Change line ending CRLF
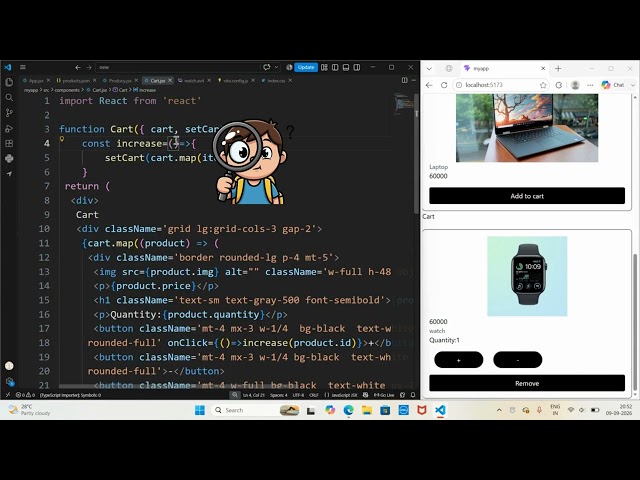 coord(313,395)
